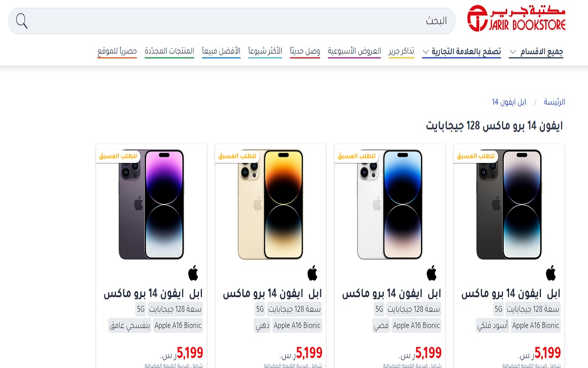Click the الرئيسة breadcrumb link
This screenshot has width=588, height=368.
point(554,102)
